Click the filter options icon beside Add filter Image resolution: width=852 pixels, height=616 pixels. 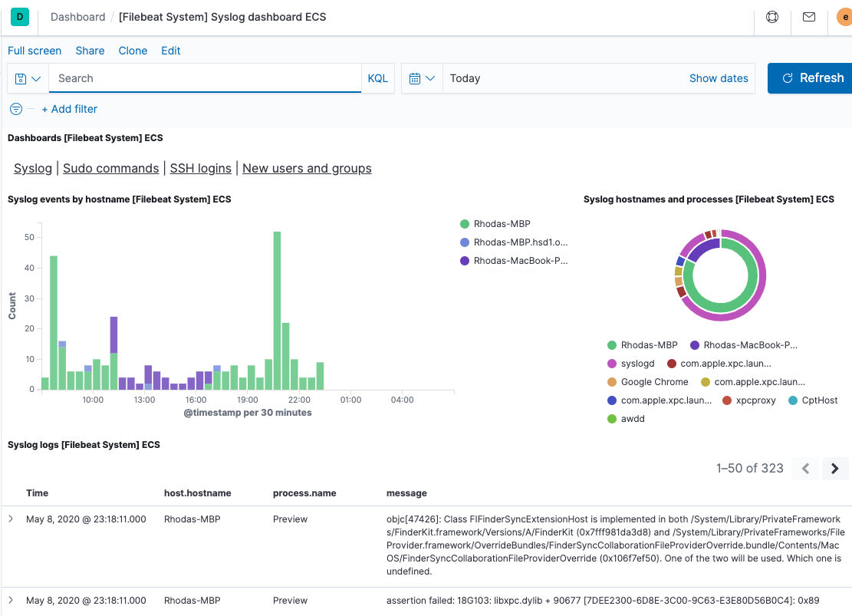tap(15, 109)
